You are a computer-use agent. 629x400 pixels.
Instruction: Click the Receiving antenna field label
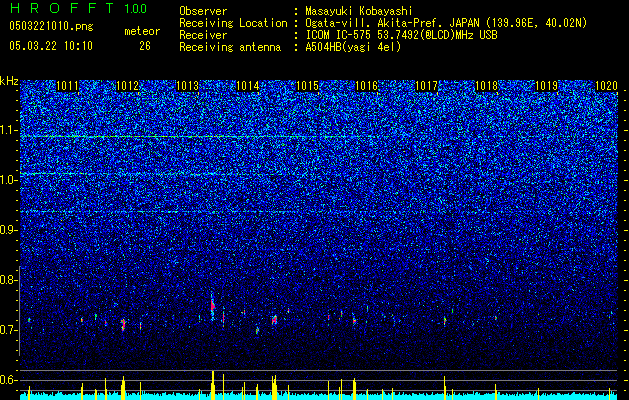click(x=230, y=47)
